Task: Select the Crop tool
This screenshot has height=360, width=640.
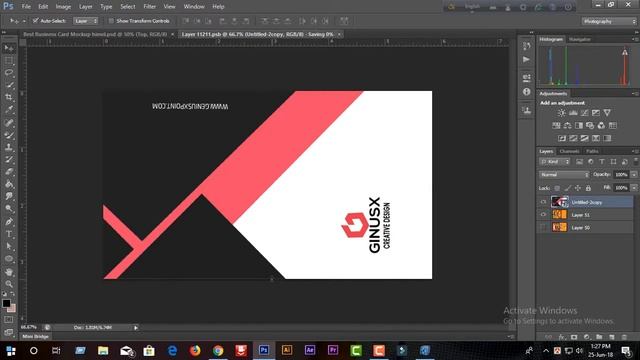Action: point(9,98)
